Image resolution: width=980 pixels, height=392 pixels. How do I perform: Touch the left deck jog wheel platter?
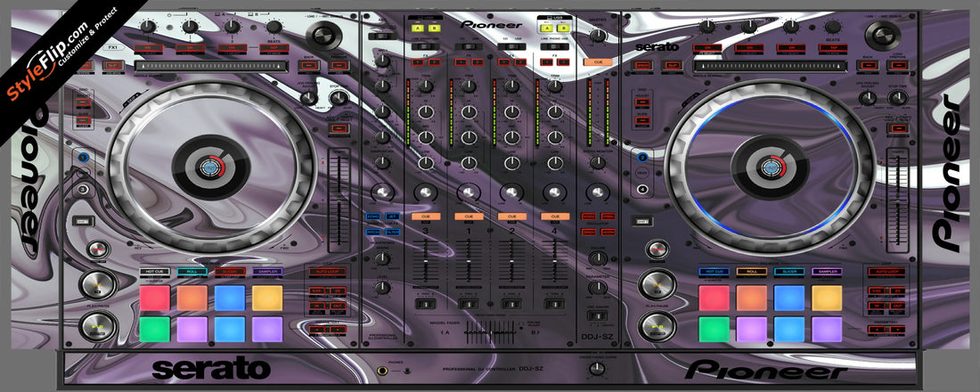(x=211, y=167)
